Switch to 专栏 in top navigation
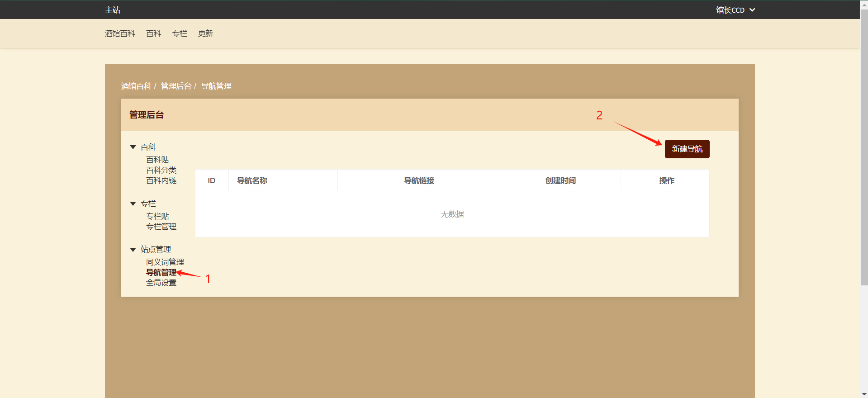 180,33
